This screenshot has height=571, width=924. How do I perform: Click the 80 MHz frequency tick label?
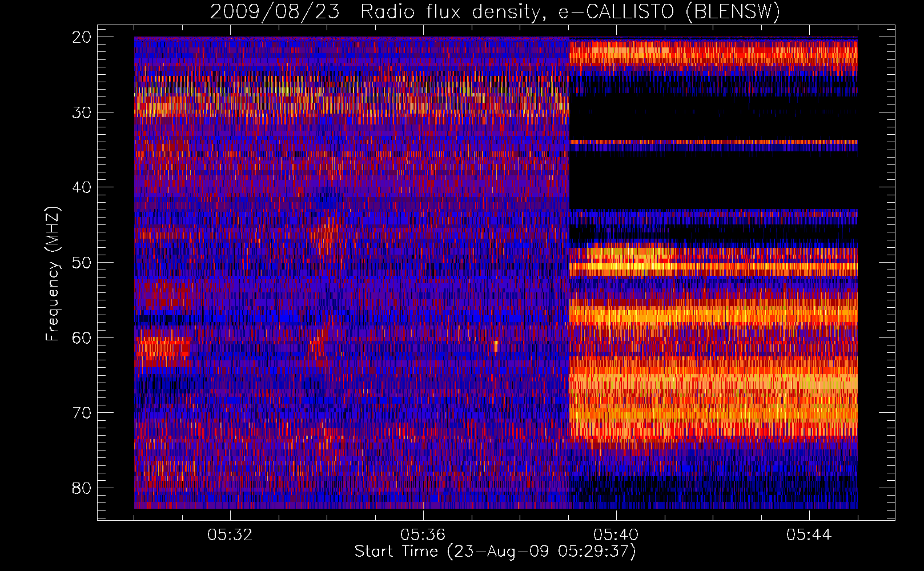[82, 488]
